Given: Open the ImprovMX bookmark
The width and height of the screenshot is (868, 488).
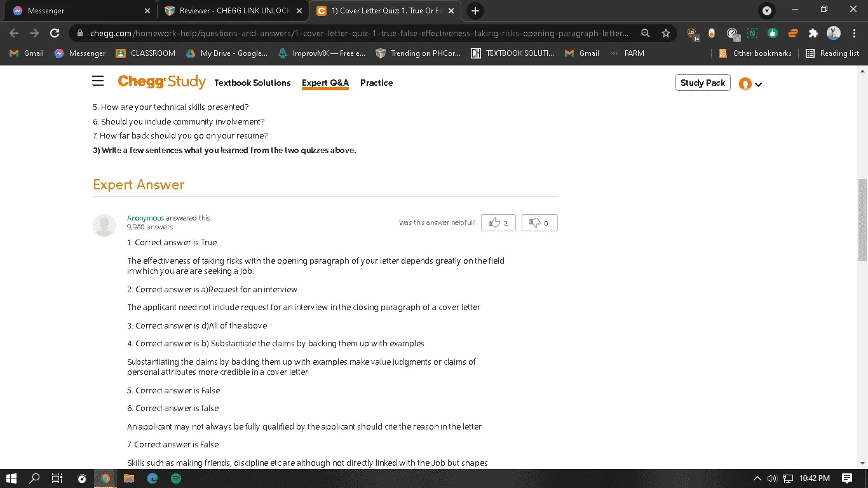Looking at the screenshot, I should tap(322, 53).
